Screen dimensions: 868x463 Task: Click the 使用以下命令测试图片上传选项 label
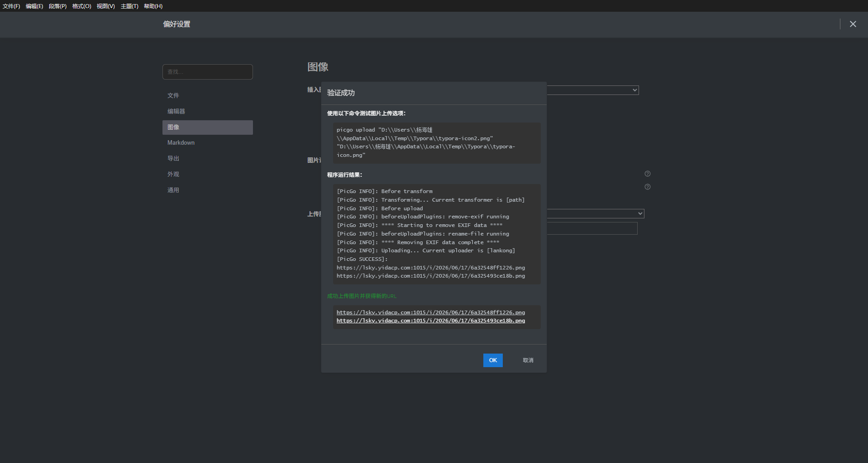366,113
